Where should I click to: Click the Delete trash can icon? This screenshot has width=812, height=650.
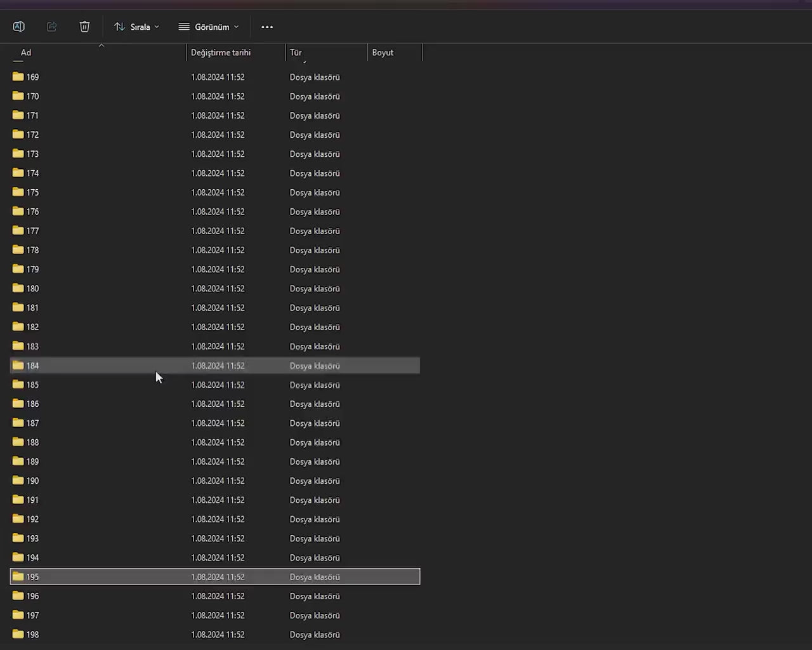[84, 27]
